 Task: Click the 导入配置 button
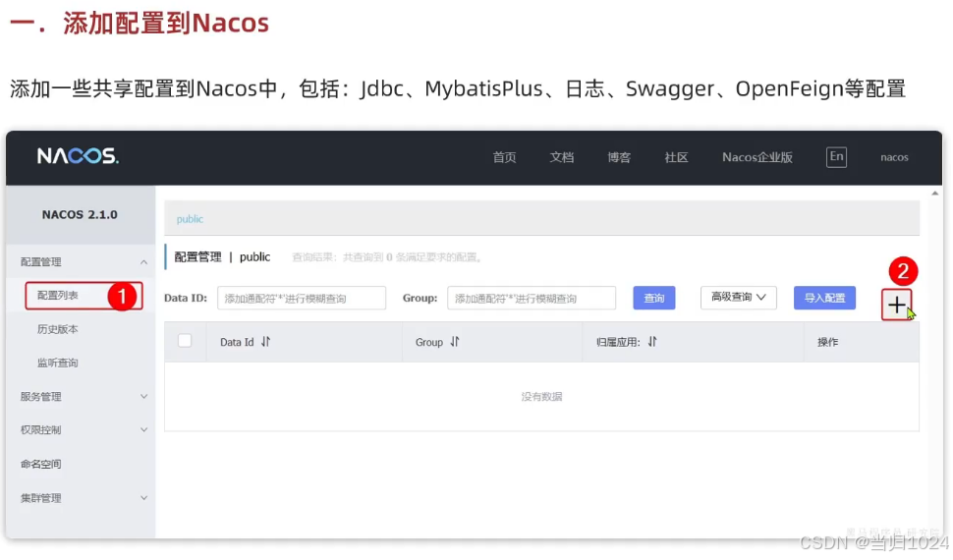[824, 298]
